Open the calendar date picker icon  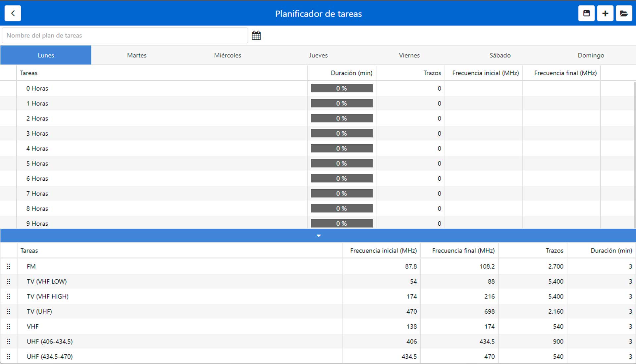tap(256, 35)
